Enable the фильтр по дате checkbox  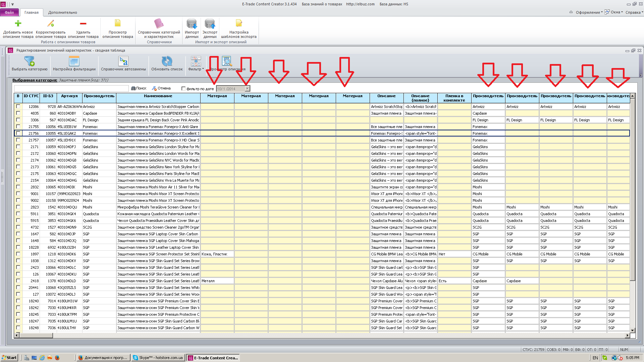[x=183, y=88]
